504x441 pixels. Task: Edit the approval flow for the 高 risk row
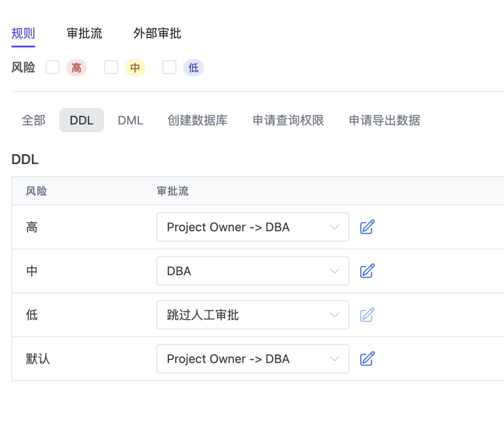click(367, 227)
